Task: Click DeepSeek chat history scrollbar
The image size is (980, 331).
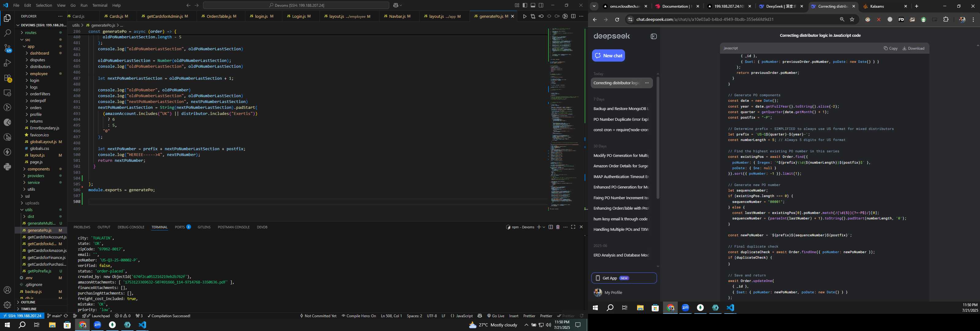Action: pyautogui.click(x=658, y=138)
